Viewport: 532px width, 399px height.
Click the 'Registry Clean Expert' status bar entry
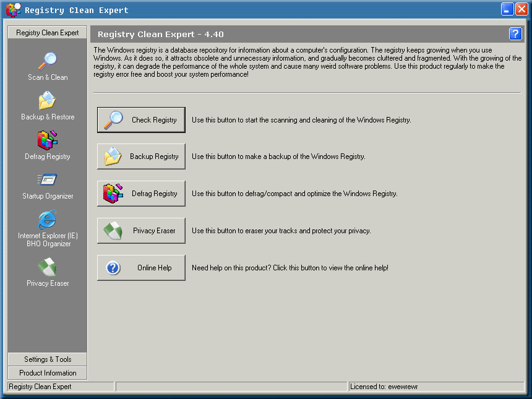(40, 387)
